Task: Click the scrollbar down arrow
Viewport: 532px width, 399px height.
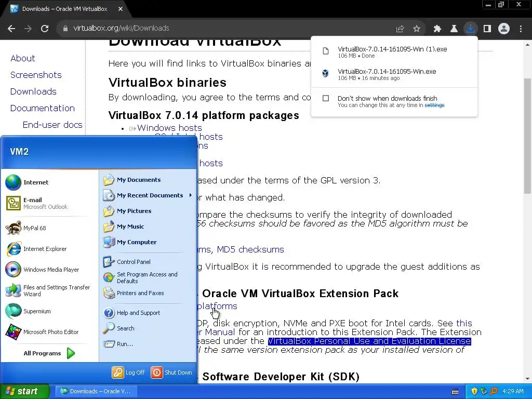Action: click(x=528, y=379)
